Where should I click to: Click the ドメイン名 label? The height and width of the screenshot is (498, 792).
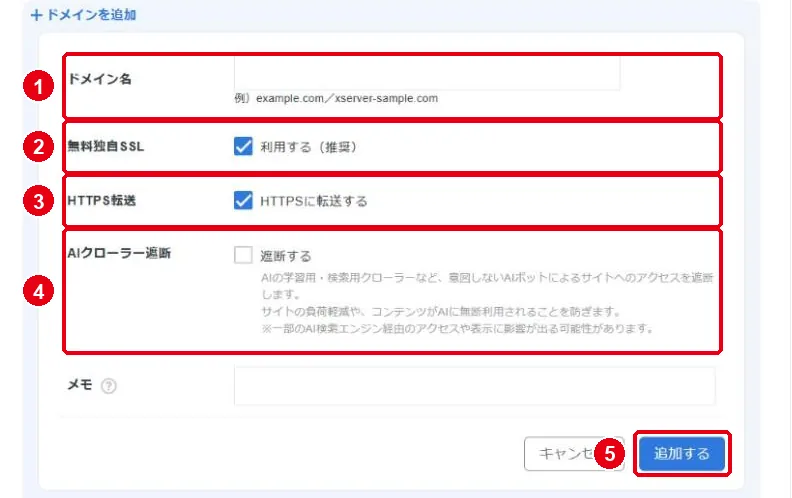[x=100, y=79]
